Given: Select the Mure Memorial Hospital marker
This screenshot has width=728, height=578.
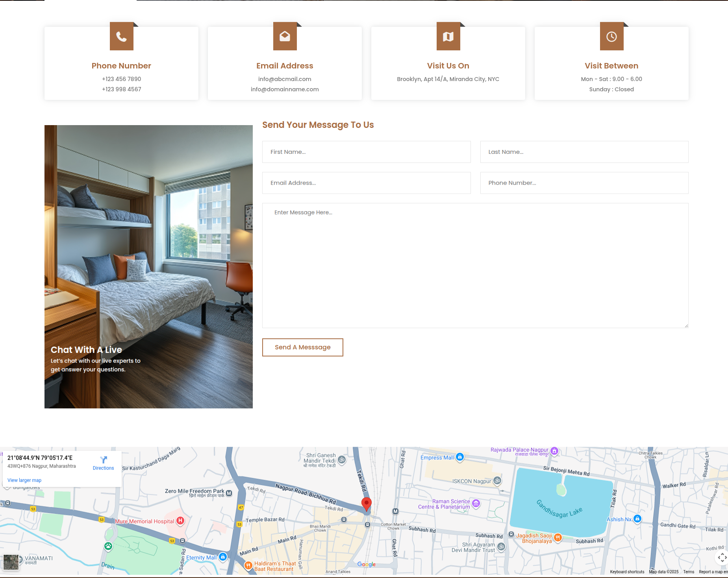Looking at the screenshot, I should coord(180,521).
